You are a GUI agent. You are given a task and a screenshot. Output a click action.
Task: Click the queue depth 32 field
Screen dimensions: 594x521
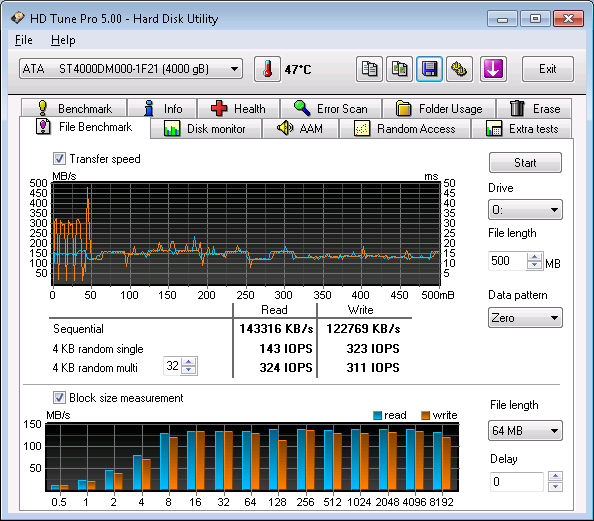[172, 366]
